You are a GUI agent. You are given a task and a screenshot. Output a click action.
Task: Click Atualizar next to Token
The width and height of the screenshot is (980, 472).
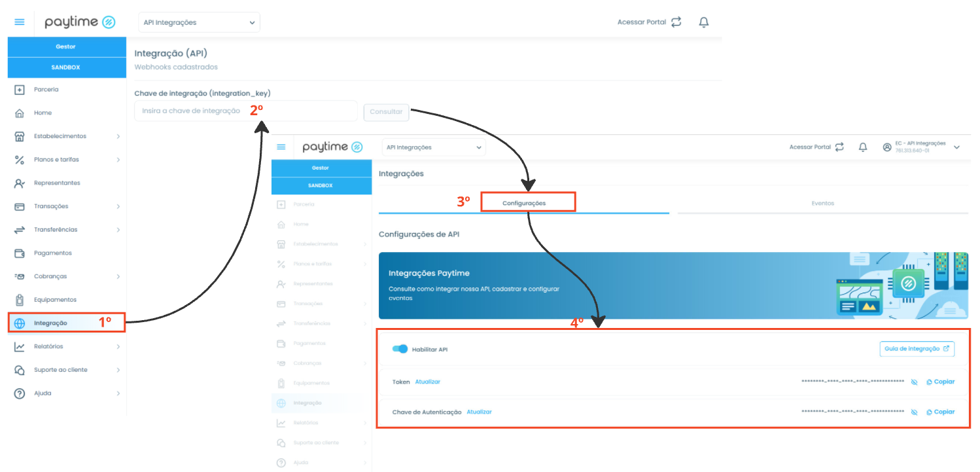(x=428, y=382)
